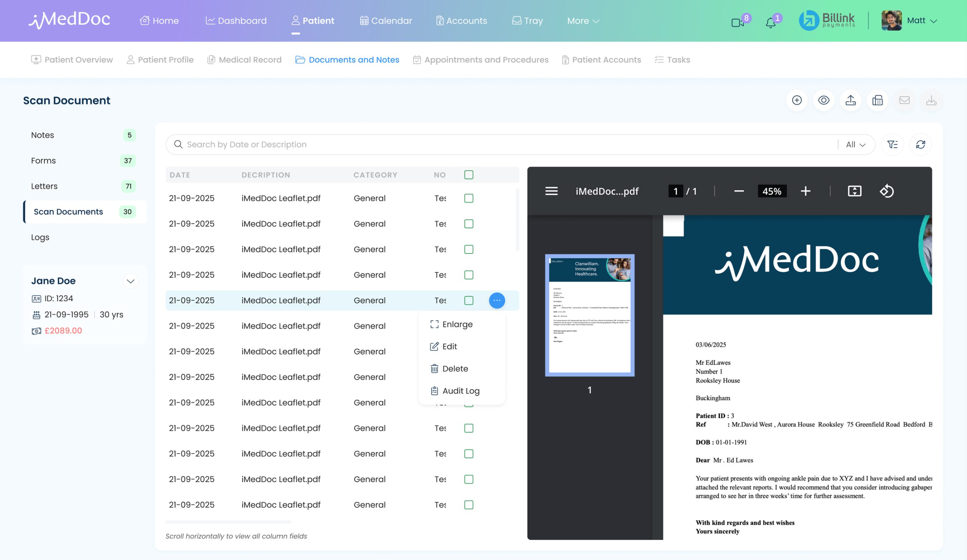Check the checkbox on the first iMedDoc Leaflet row
Viewport: 967px width, 560px height.
pyautogui.click(x=468, y=198)
